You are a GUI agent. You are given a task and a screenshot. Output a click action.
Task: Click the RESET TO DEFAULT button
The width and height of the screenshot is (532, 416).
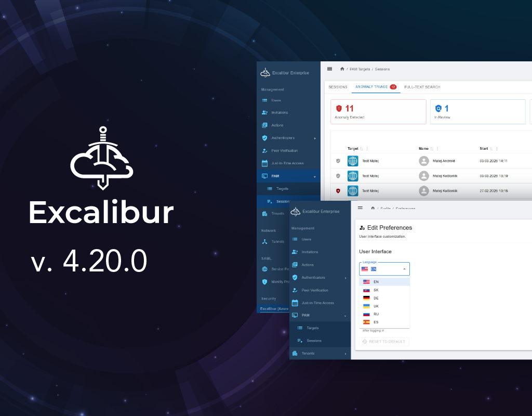click(383, 342)
